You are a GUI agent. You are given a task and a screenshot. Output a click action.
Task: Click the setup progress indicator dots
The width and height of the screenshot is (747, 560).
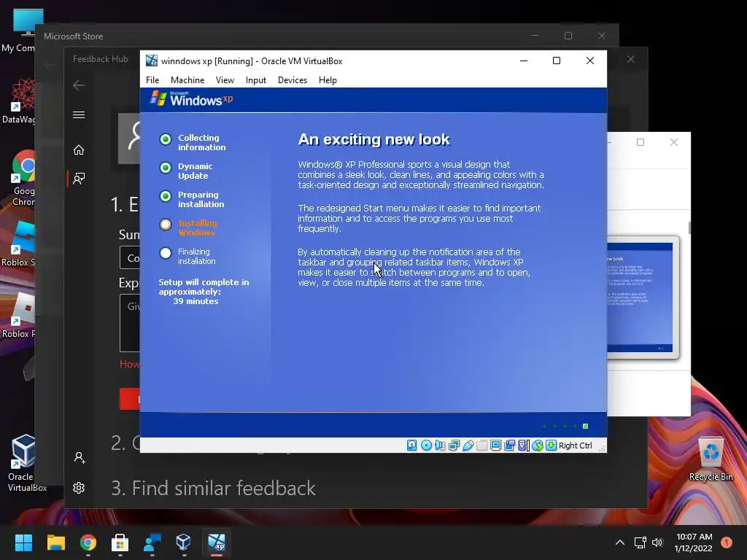pyautogui.click(x=565, y=426)
